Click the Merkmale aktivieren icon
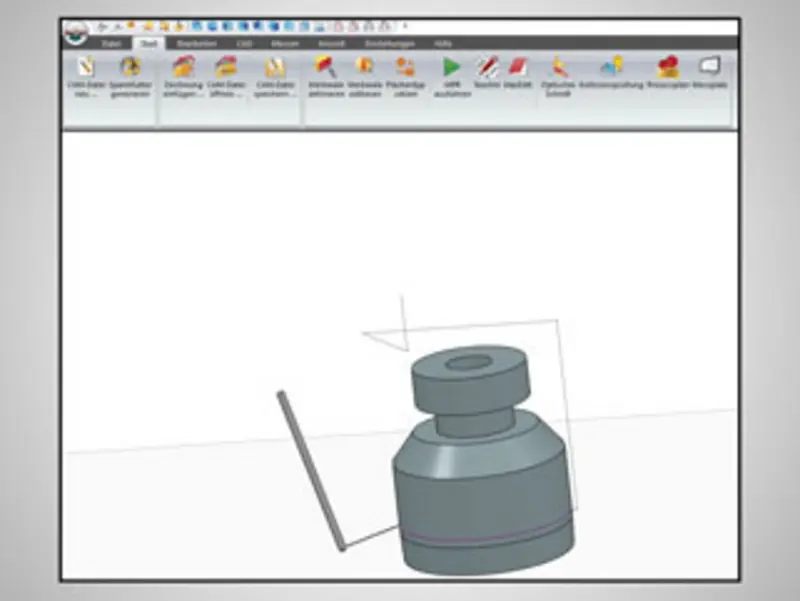This screenshot has width=800, height=601. point(325,68)
